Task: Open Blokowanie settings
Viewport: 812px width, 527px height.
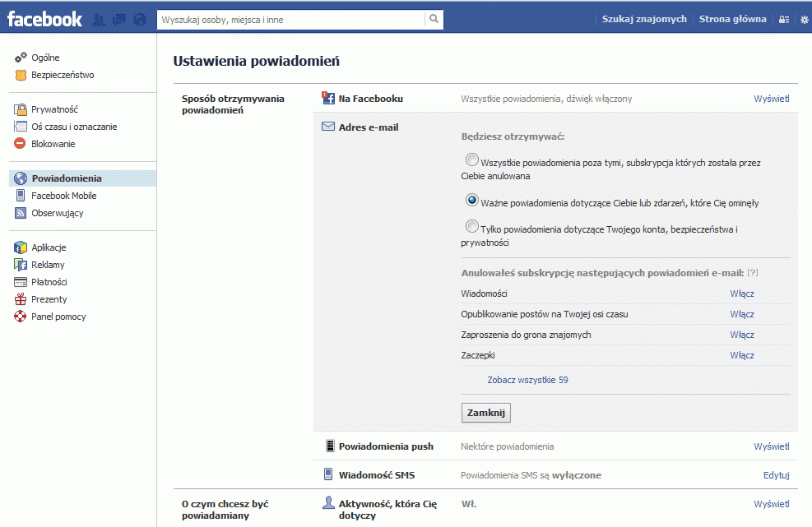Action: [53, 144]
